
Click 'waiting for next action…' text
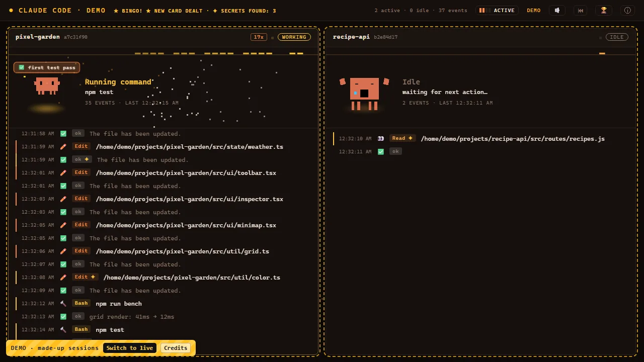pos(445,92)
